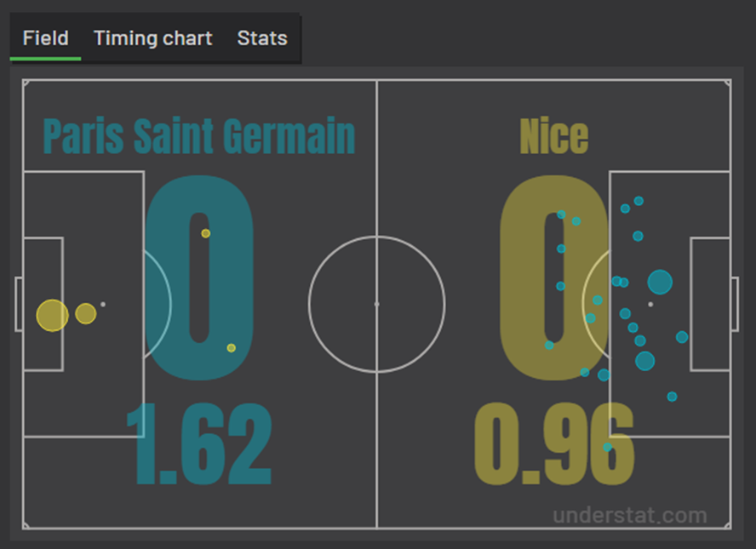Click the teal shot dot on the 0.96 number
This screenshot has width=756, height=549.
click(608, 448)
